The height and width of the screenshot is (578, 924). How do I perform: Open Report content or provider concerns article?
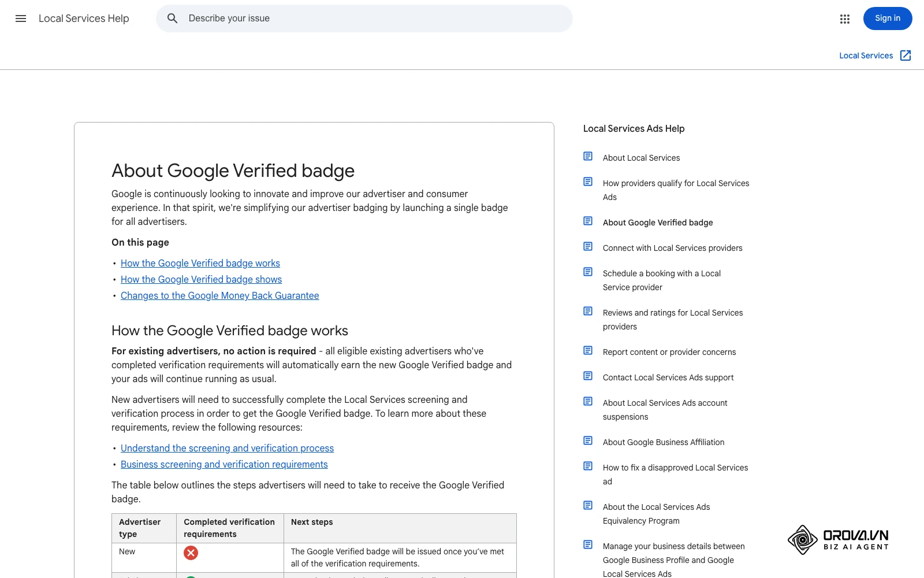coord(669,352)
